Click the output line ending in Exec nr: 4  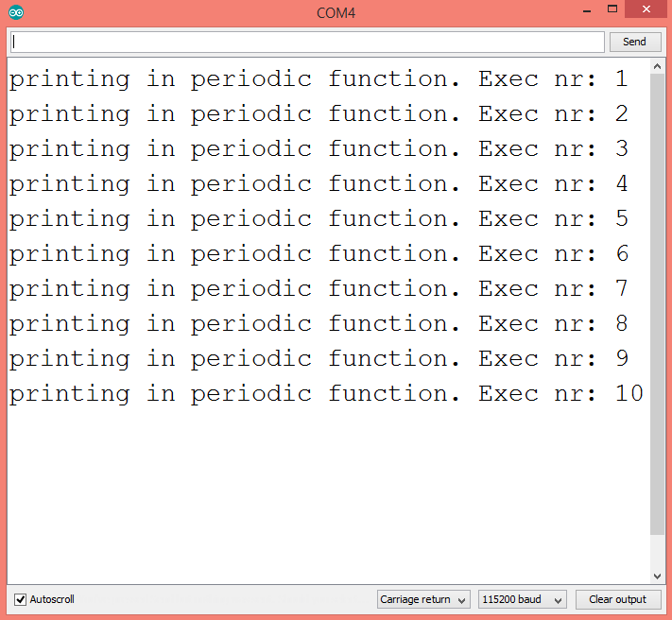click(319, 184)
